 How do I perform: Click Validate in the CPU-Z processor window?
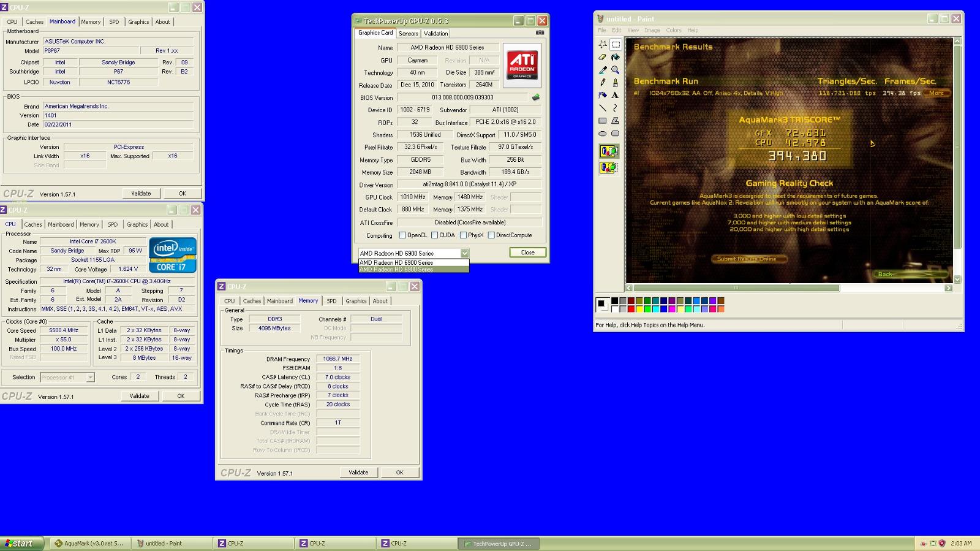[x=140, y=396]
